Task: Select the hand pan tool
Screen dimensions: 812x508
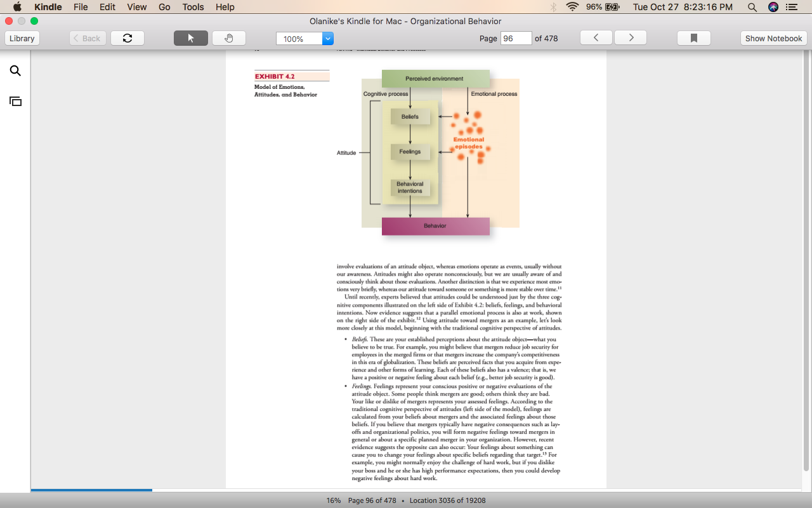Action: click(229, 38)
